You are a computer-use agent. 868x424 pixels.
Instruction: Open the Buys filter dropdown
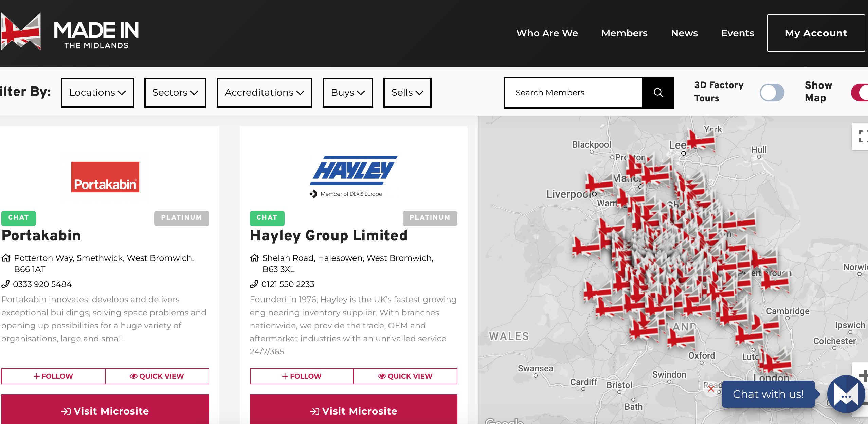348,93
